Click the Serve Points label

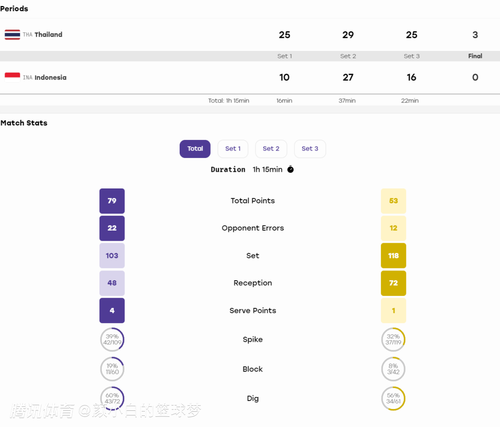pyautogui.click(x=253, y=310)
